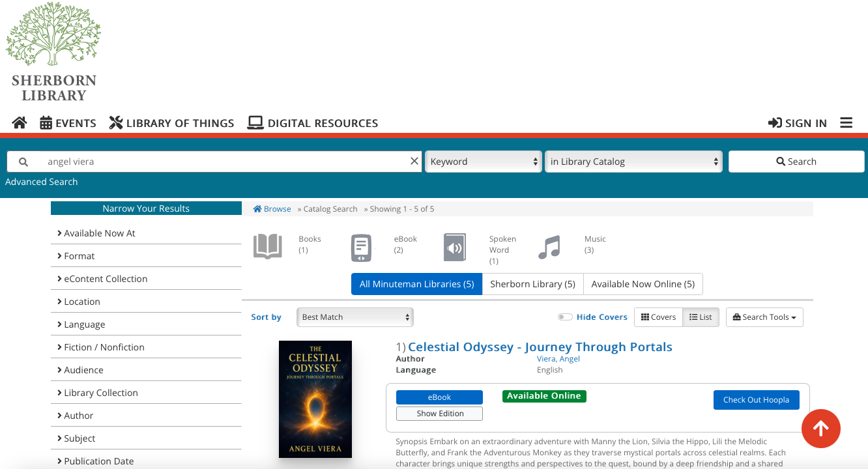
Task: Open the Advanced Search link
Action: pyautogui.click(x=42, y=182)
